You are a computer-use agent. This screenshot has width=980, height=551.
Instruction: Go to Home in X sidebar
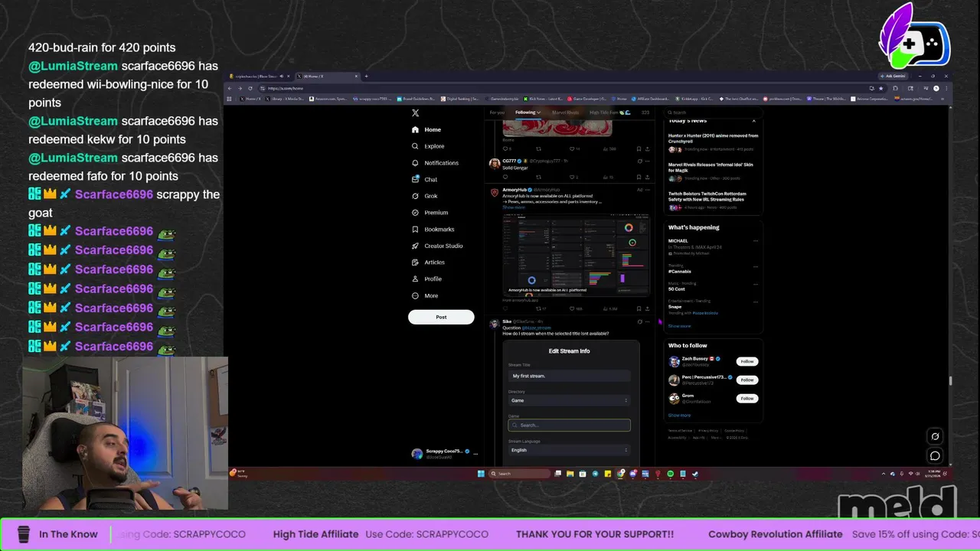click(x=426, y=129)
